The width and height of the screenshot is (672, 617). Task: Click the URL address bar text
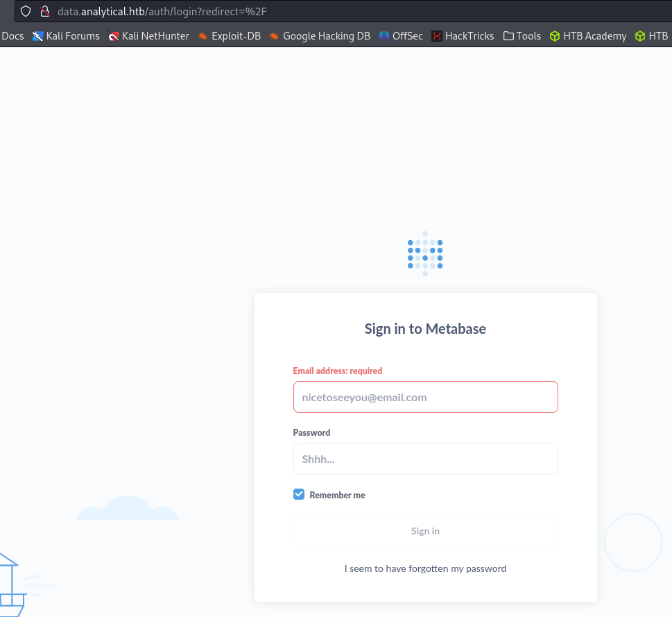click(x=162, y=11)
